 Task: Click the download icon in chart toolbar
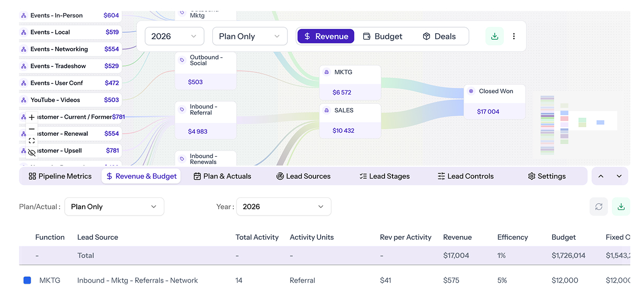coord(494,36)
